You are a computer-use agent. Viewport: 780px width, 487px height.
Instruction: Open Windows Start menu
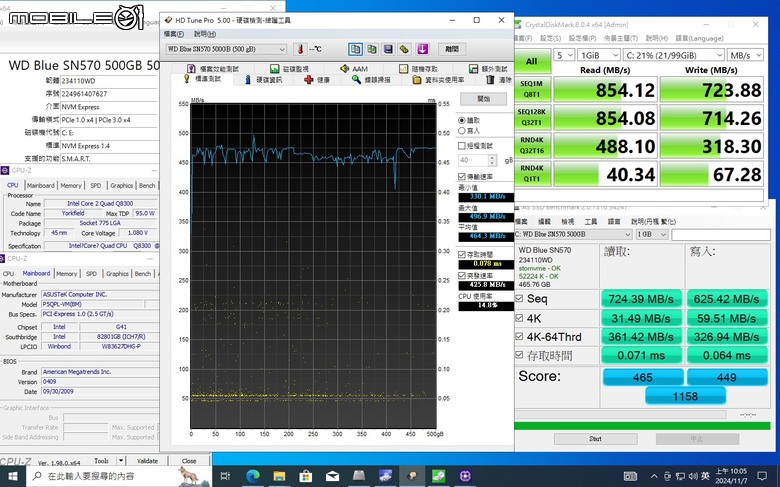[x=13, y=476]
